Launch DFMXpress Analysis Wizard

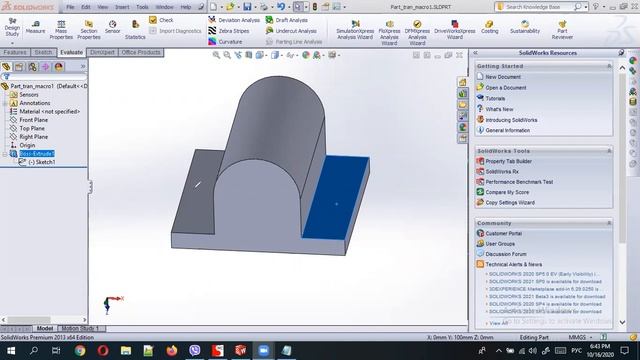pyautogui.click(x=417, y=32)
